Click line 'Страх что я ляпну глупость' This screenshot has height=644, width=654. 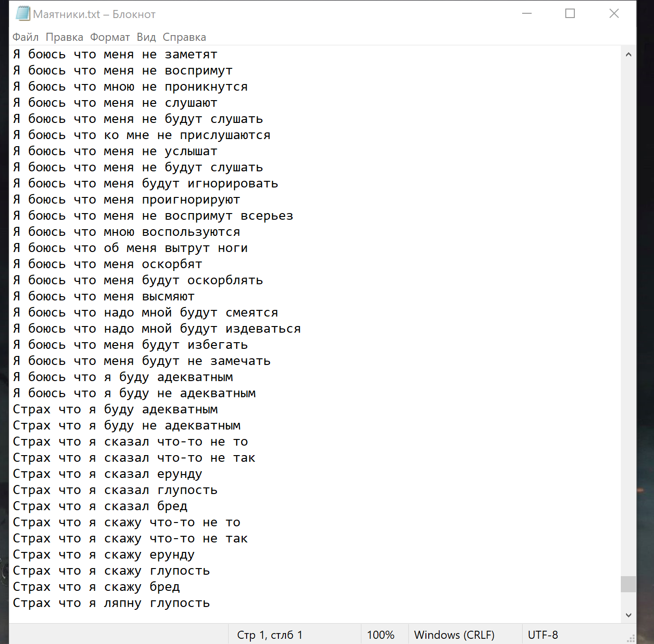point(111,603)
